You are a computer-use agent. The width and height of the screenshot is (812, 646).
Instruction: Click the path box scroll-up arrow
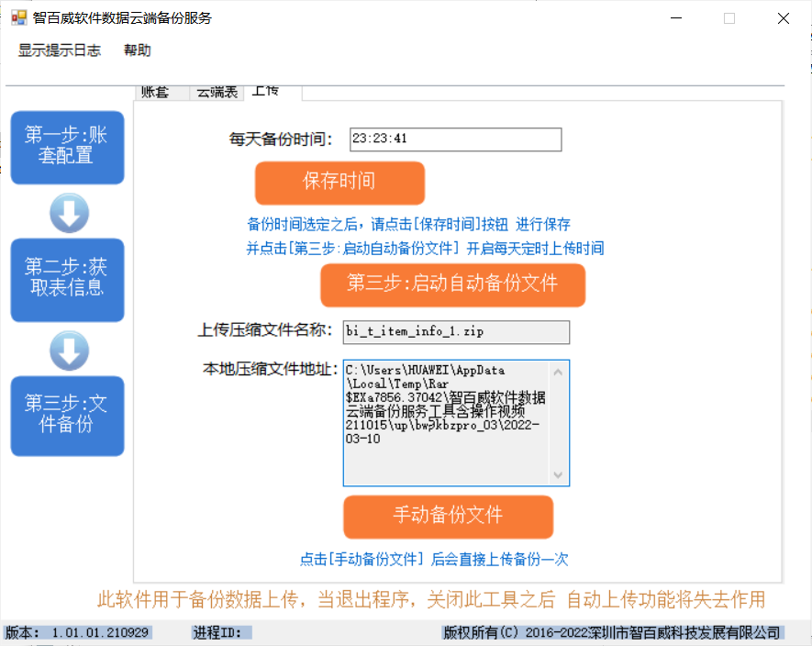[558, 372]
